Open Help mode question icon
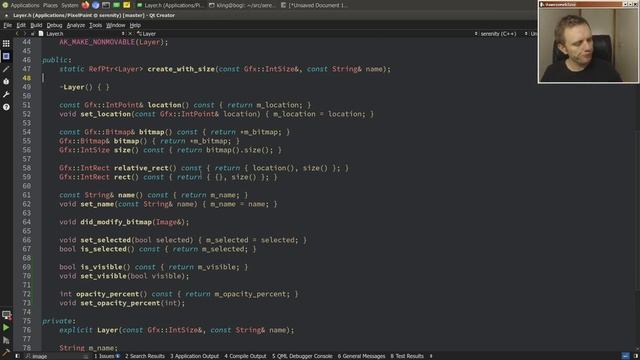This screenshot has width=640, height=360. (6, 107)
